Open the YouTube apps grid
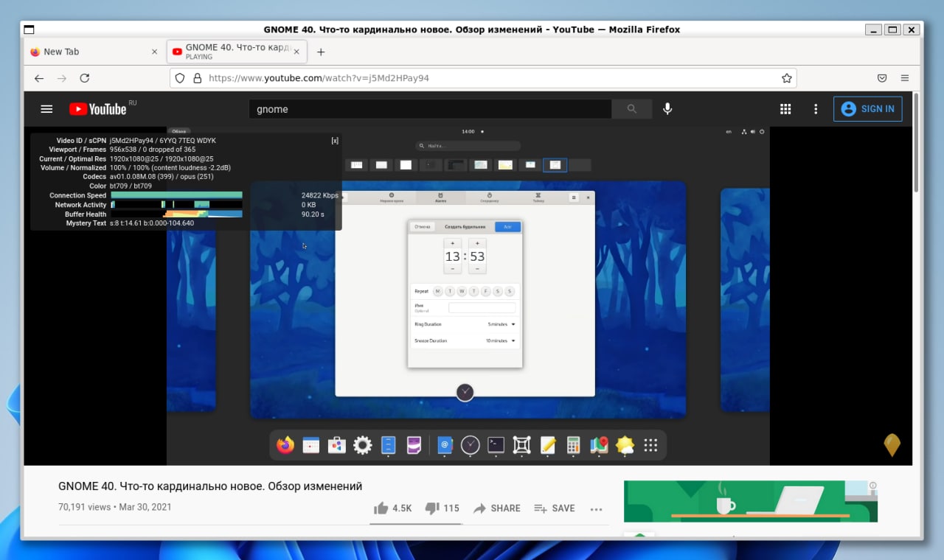The image size is (944, 560). click(785, 109)
